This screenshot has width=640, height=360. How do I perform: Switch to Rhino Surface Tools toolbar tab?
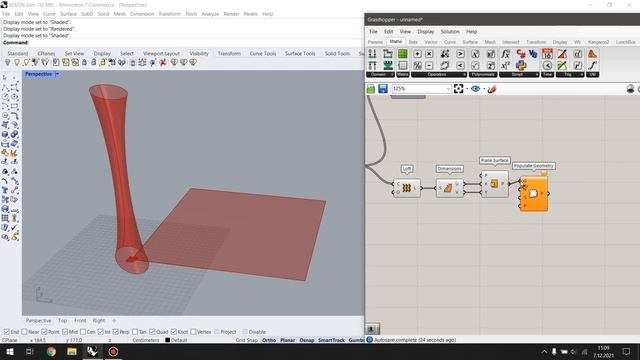[300, 53]
